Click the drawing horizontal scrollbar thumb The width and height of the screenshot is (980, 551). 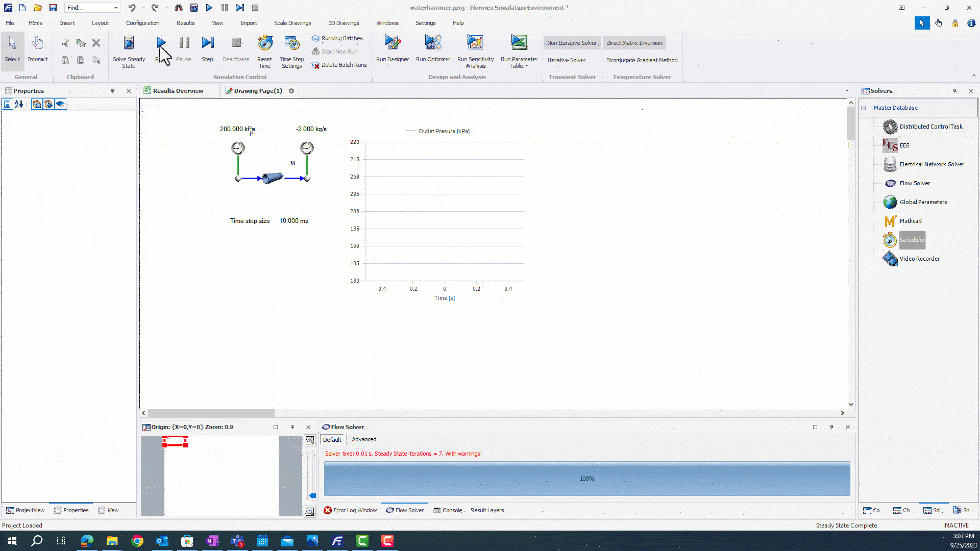(211, 413)
